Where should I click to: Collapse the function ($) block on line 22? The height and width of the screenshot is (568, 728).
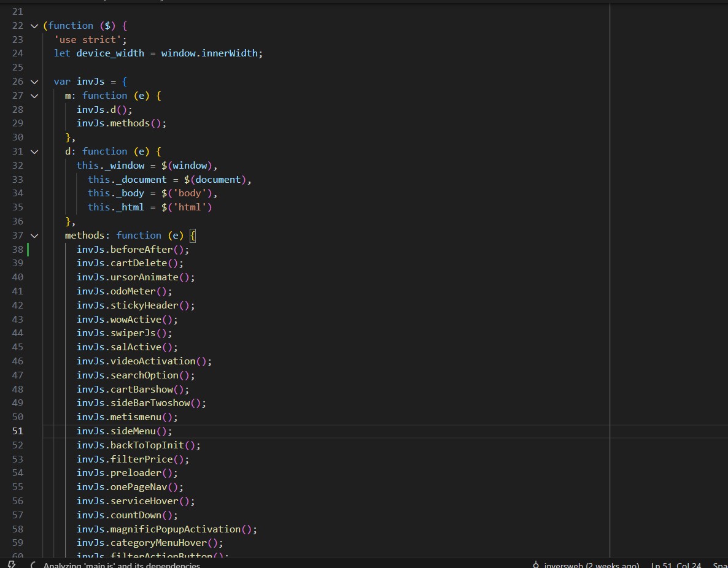pyautogui.click(x=34, y=26)
